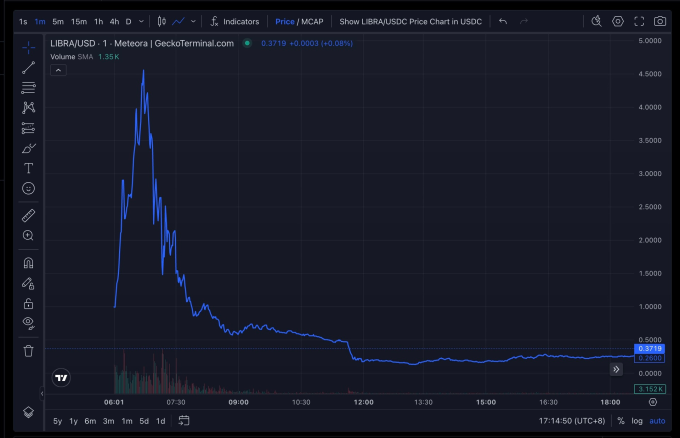Switch to the 4h timeframe
680x438 pixels.
click(114, 22)
